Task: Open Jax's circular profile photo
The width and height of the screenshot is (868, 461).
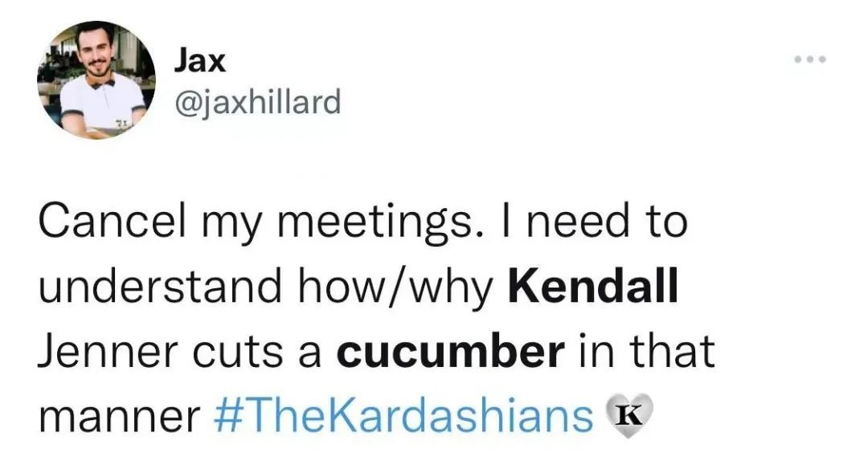Action: (96, 80)
